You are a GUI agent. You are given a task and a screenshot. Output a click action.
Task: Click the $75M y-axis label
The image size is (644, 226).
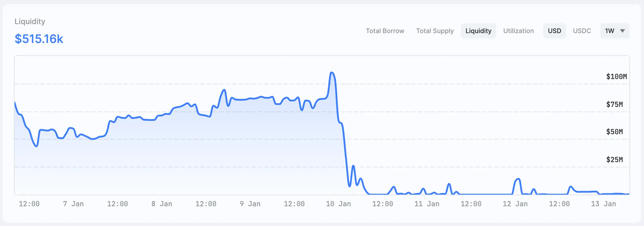(x=614, y=104)
